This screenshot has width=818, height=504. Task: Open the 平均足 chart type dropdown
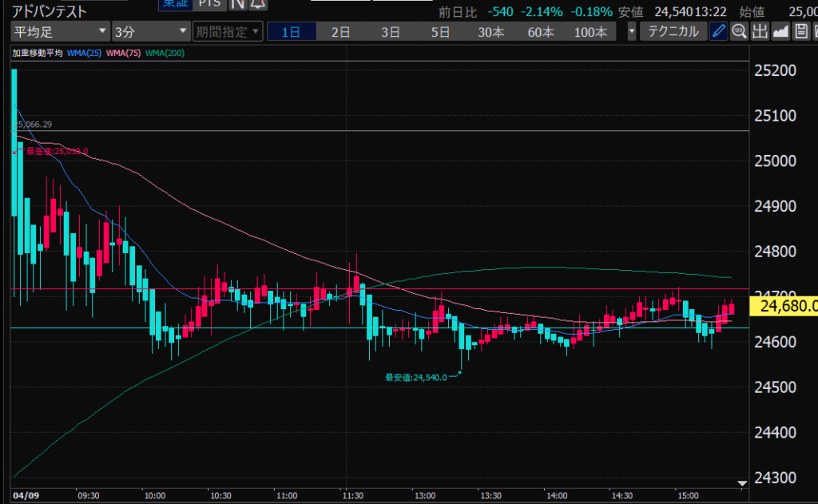pos(61,32)
